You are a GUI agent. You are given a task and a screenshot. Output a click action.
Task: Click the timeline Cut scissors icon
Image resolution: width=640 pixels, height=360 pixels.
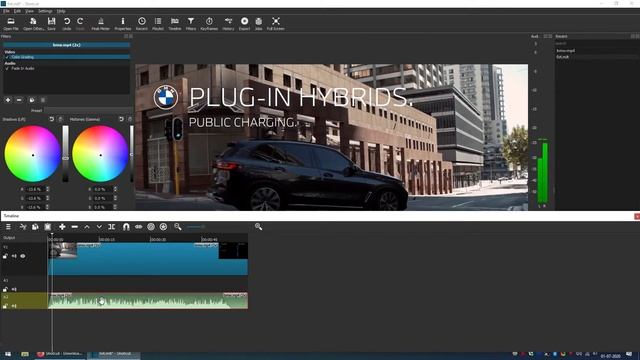pos(23,227)
